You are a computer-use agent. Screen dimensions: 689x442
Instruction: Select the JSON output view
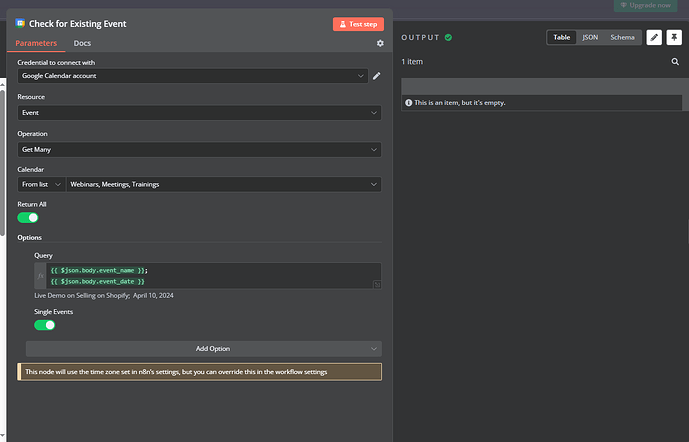click(590, 37)
